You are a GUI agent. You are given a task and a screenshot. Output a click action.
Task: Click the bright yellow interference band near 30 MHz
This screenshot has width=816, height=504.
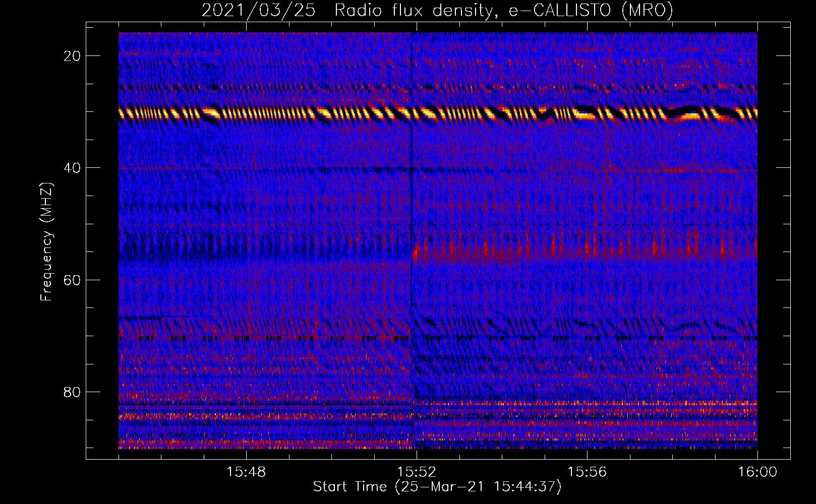[438, 114]
